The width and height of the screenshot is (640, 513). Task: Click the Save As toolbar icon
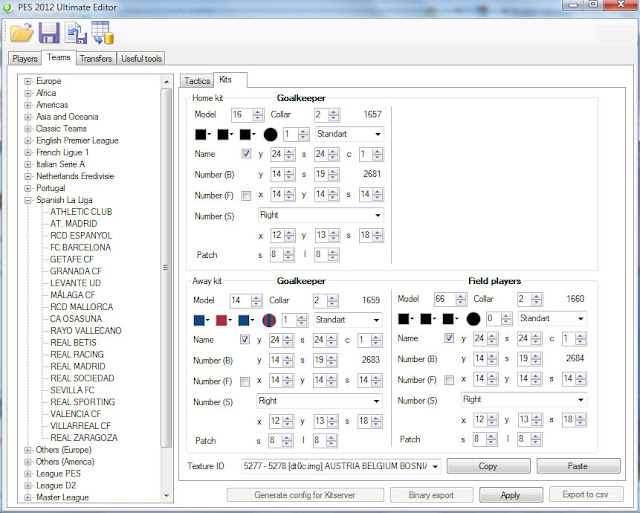point(76,33)
